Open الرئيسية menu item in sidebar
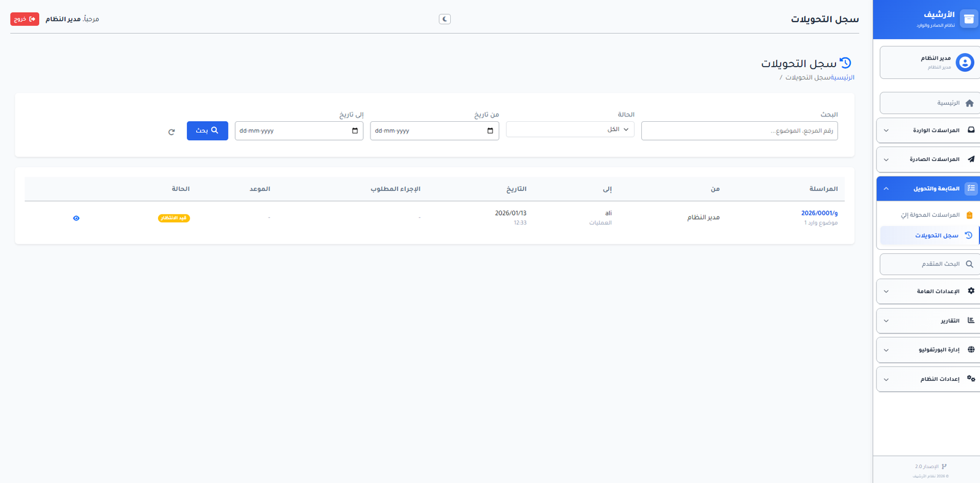Image resolution: width=980 pixels, height=483 pixels. click(930, 103)
